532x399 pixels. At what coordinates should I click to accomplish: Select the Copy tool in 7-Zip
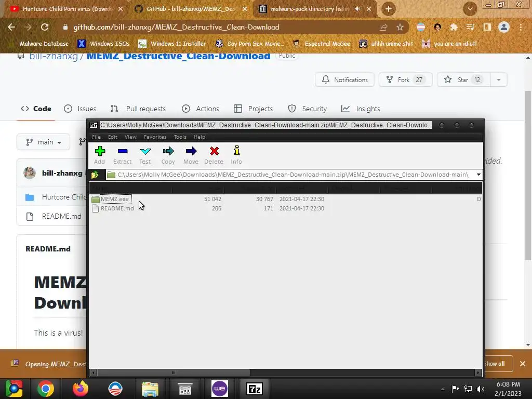[168, 155]
